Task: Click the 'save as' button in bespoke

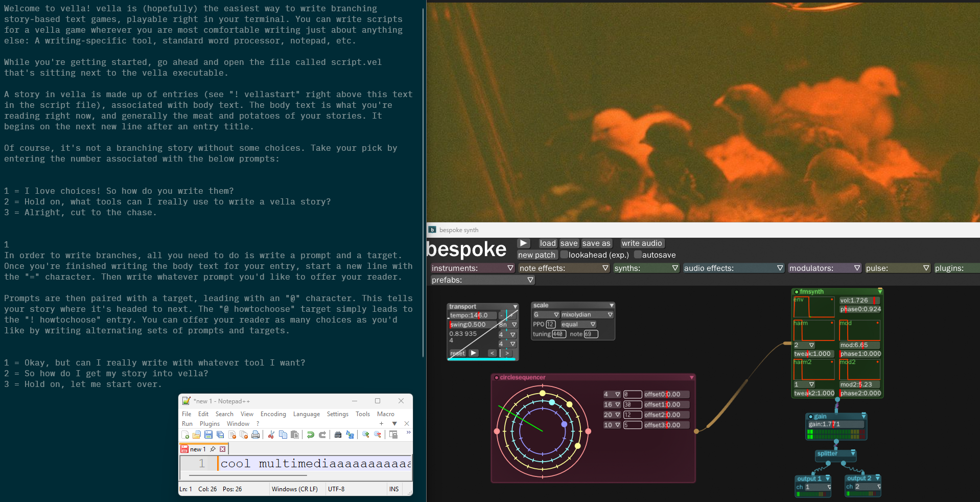Action: [596, 243]
